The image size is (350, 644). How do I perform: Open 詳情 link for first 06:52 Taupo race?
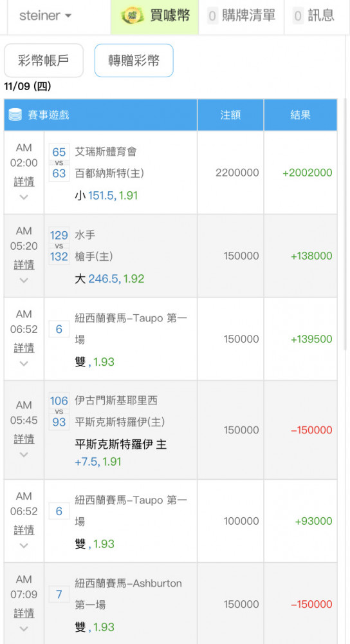pos(24,348)
